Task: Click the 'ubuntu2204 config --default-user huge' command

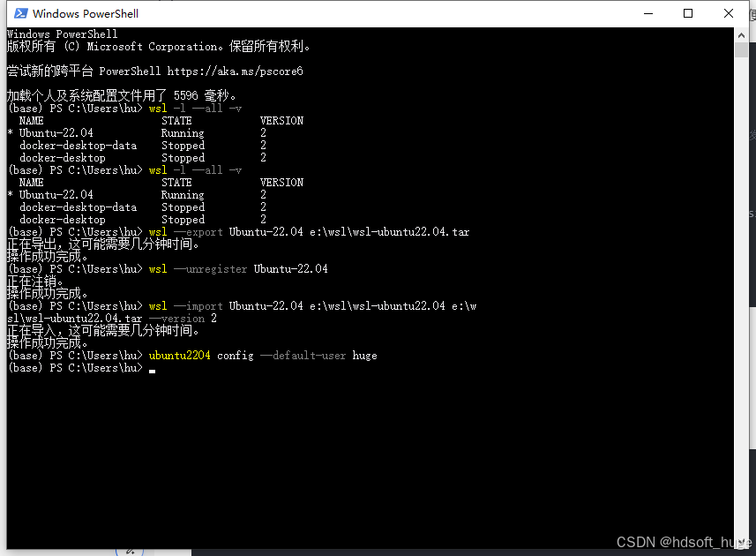Action: [x=263, y=356]
